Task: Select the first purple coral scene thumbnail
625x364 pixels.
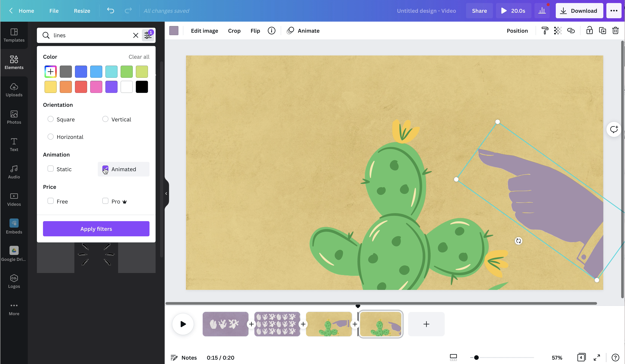Action: (225, 324)
